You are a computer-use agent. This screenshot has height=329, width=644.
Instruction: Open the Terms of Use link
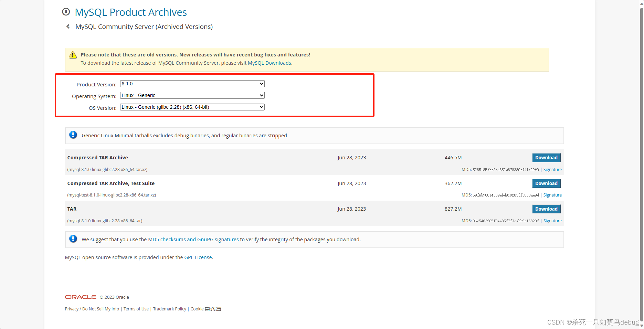coord(136,309)
